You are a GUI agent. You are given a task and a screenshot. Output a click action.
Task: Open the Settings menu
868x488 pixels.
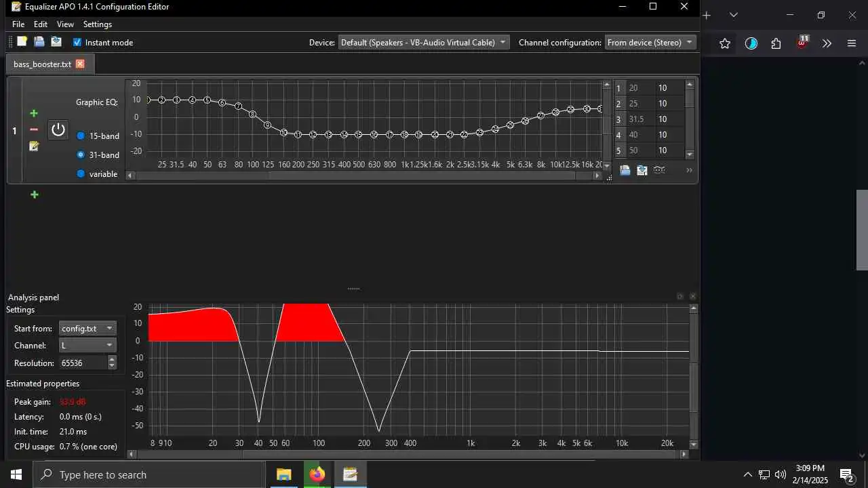(x=98, y=24)
